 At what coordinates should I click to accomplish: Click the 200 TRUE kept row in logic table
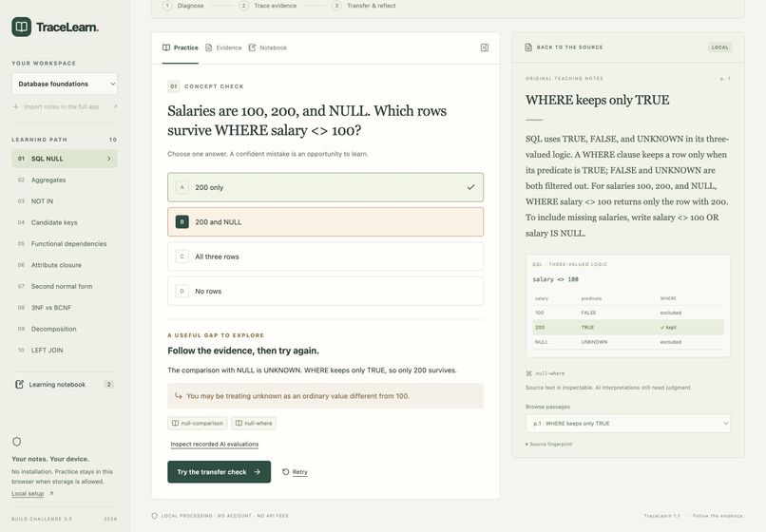[x=628, y=328]
